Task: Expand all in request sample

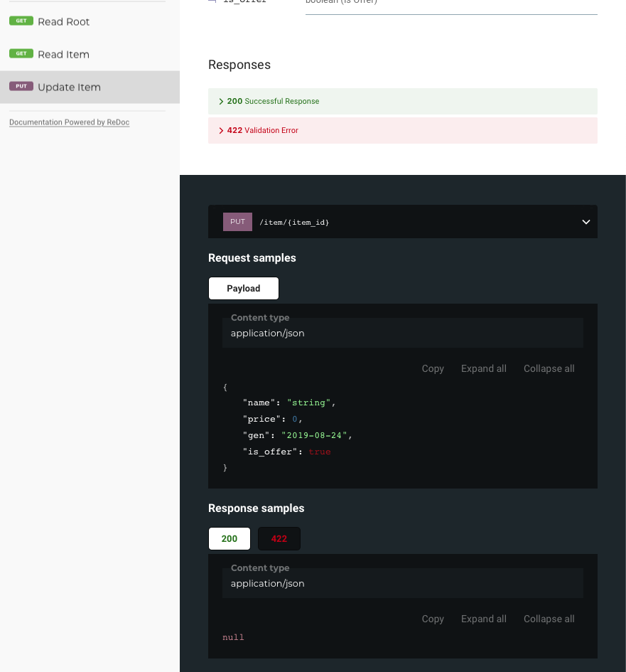Action: coord(483,368)
